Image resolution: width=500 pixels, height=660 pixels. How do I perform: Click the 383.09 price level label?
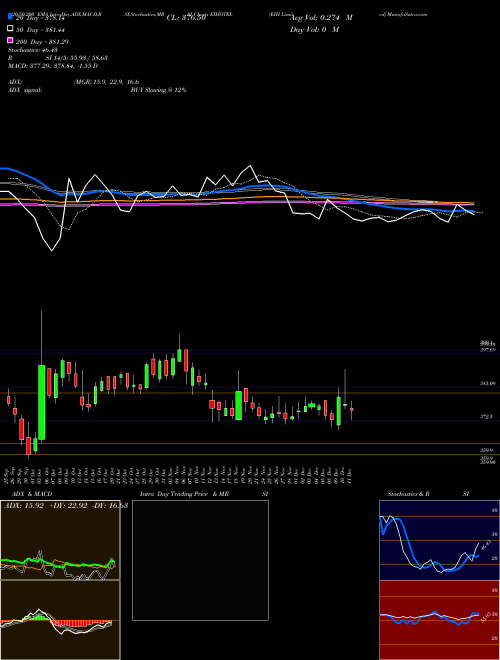pyautogui.click(x=488, y=383)
